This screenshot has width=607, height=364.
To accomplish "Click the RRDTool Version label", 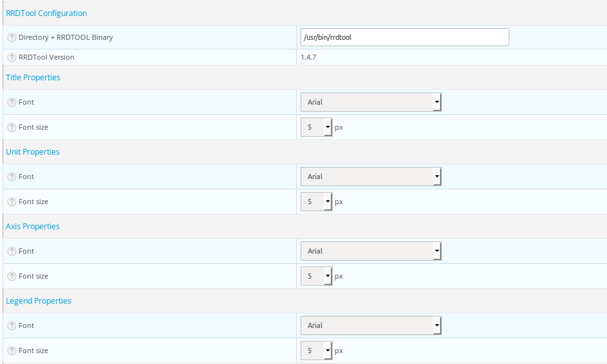I will tap(46, 57).
